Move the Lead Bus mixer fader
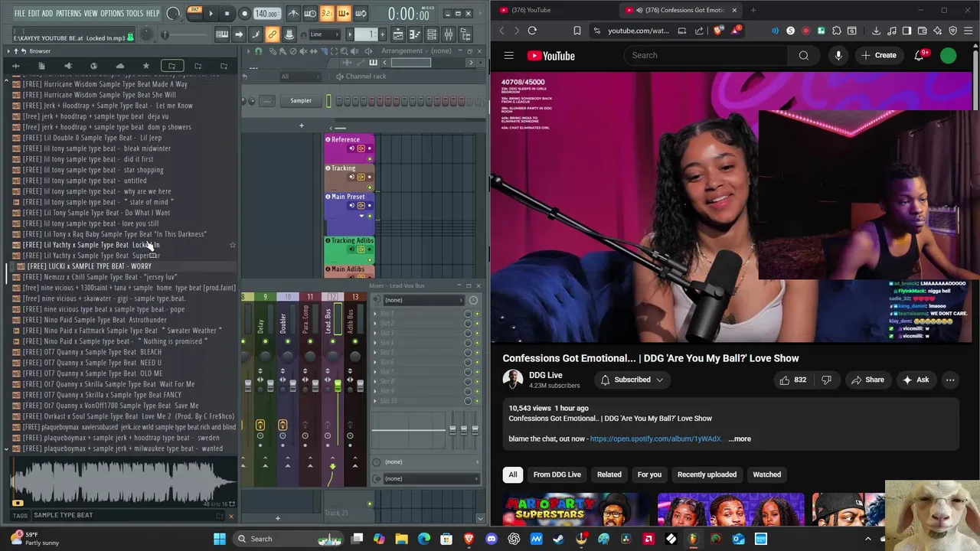Screen dimensions: 980x551 pos(338,386)
